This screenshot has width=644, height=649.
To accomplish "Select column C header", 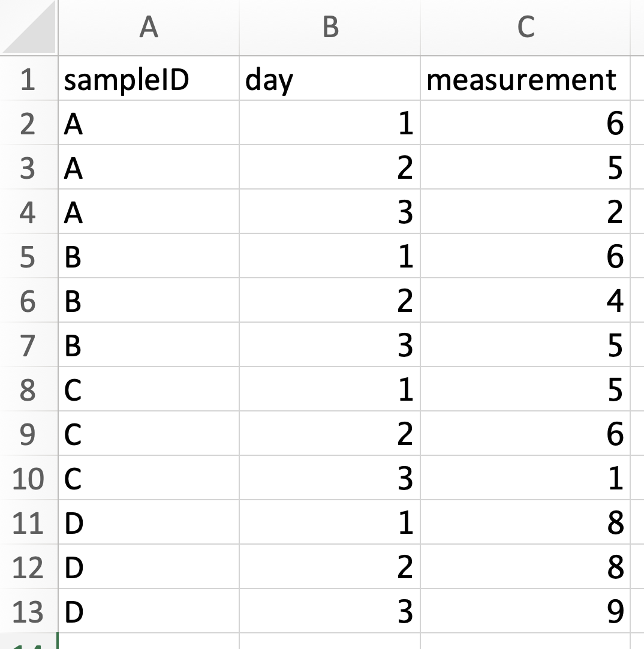I will [525, 28].
